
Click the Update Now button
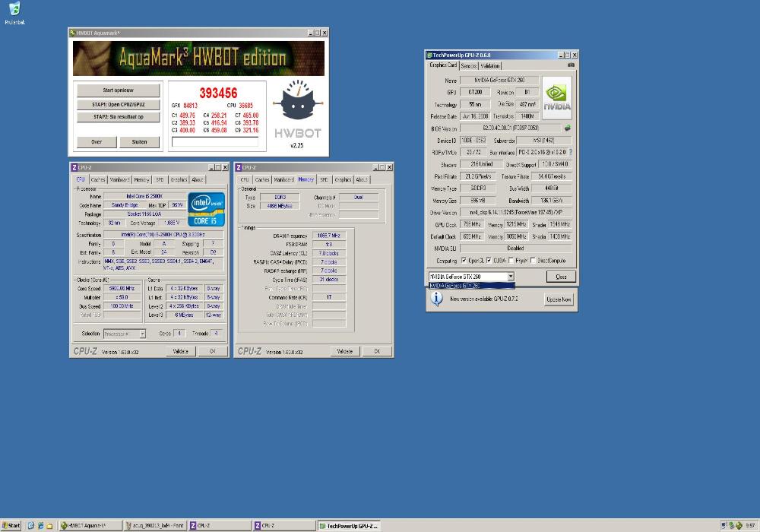click(559, 299)
